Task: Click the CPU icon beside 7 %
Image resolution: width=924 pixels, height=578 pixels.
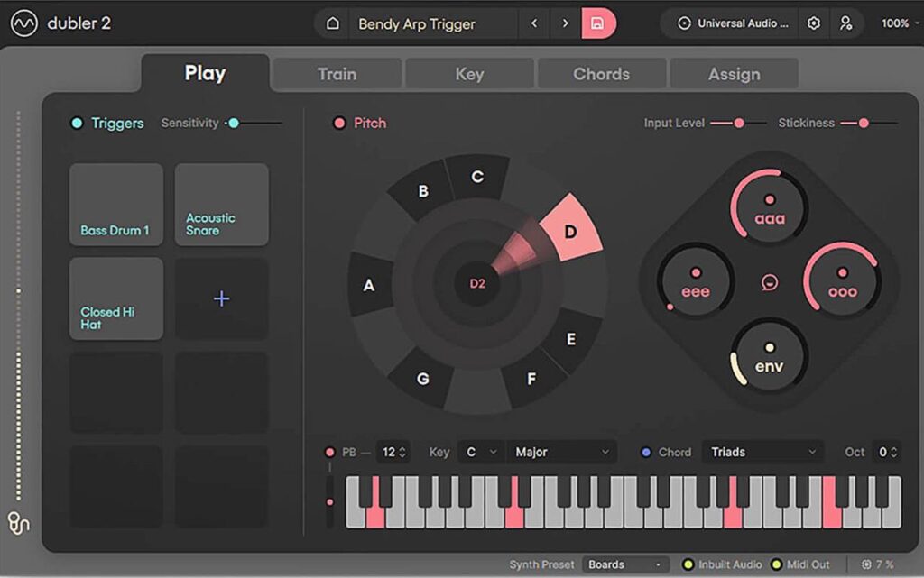Action: (x=865, y=564)
